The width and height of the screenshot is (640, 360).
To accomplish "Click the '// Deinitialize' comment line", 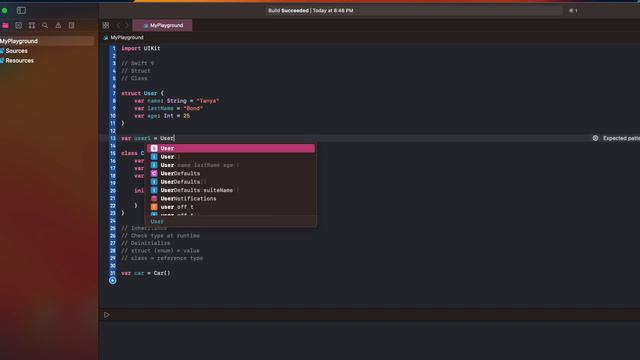I will click(146, 243).
